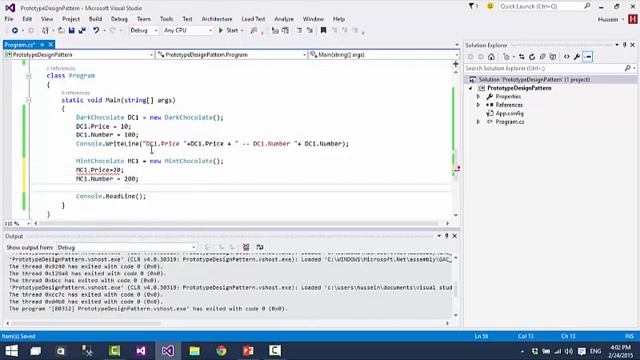This screenshot has width=640, height=360.
Task: Toggle word wrap in Output panel
Action: (x=260, y=247)
